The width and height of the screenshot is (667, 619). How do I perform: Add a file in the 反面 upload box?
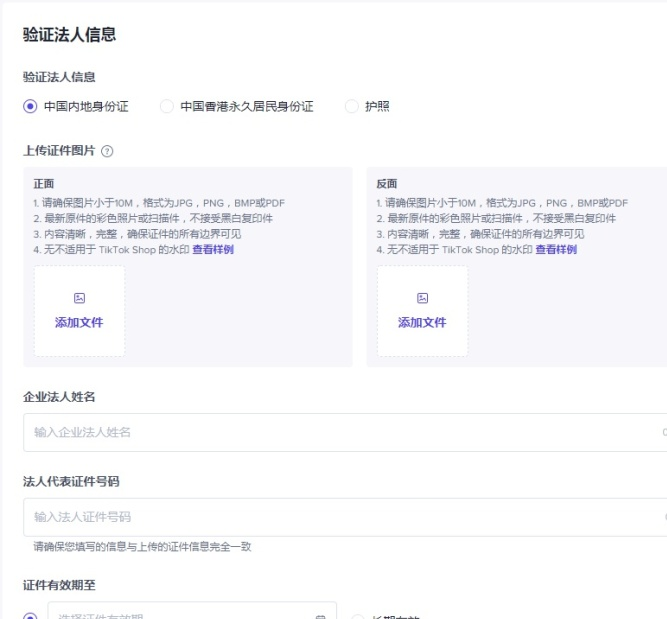[x=422, y=311]
